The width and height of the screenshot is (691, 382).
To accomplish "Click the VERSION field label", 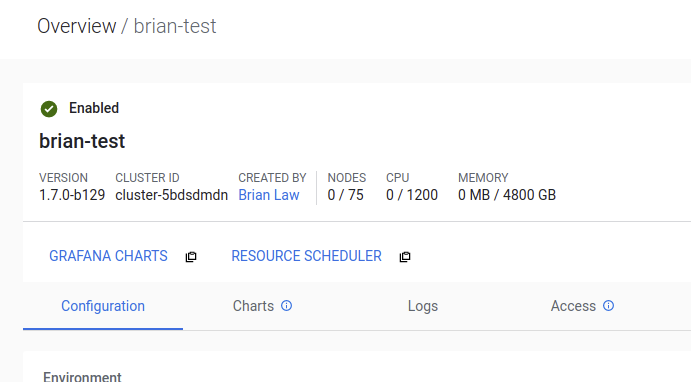I will 63,178.
